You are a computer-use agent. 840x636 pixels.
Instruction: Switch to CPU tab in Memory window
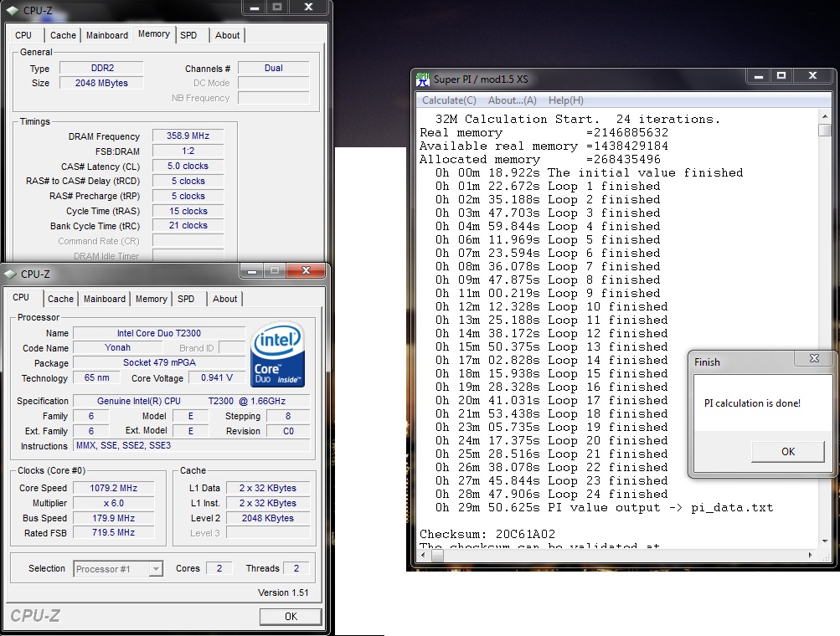tap(23, 35)
